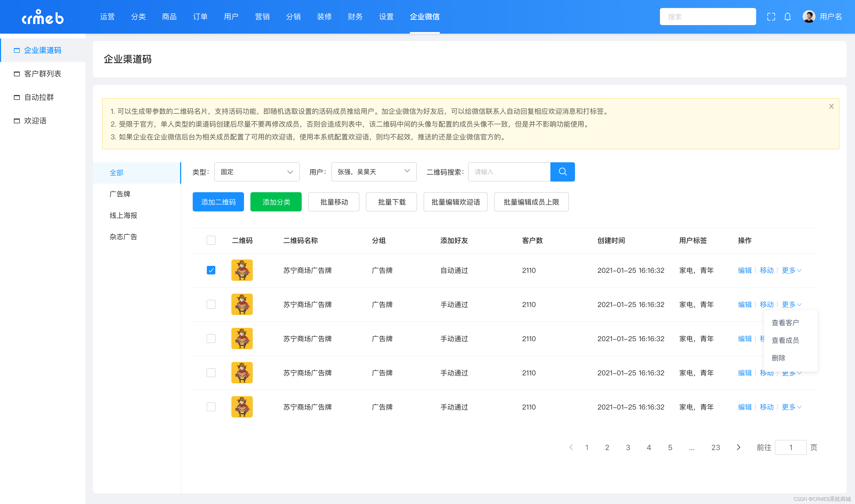Choose 查看成员 from the open dropdown menu
Screen dimensions: 855x504
pyautogui.click(x=785, y=340)
